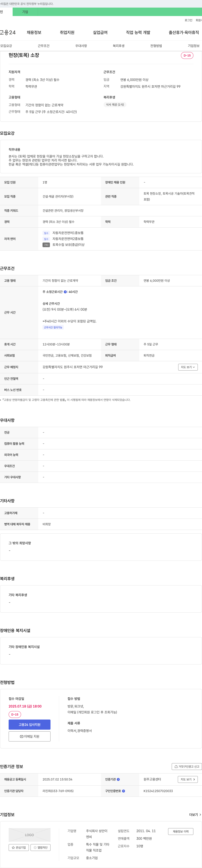
Task: Click the help icon next to 구인인증번호
Action: [123, 791]
